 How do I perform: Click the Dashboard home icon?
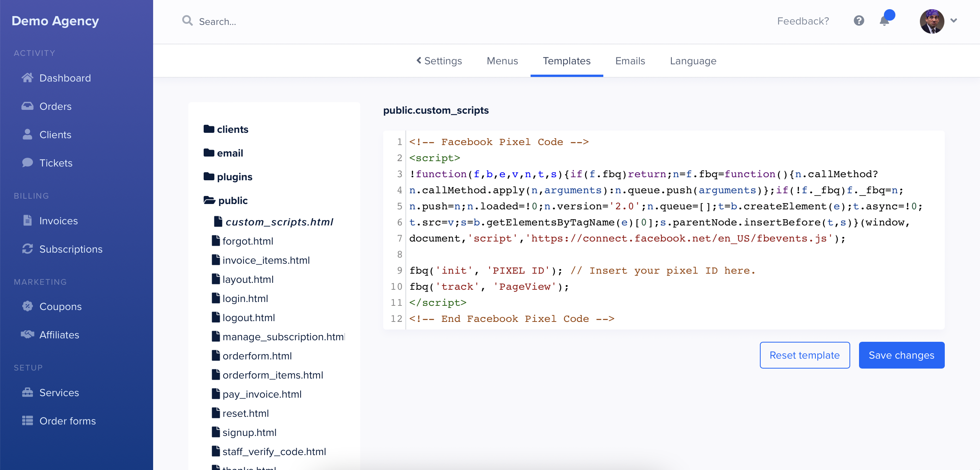click(27, 78)
